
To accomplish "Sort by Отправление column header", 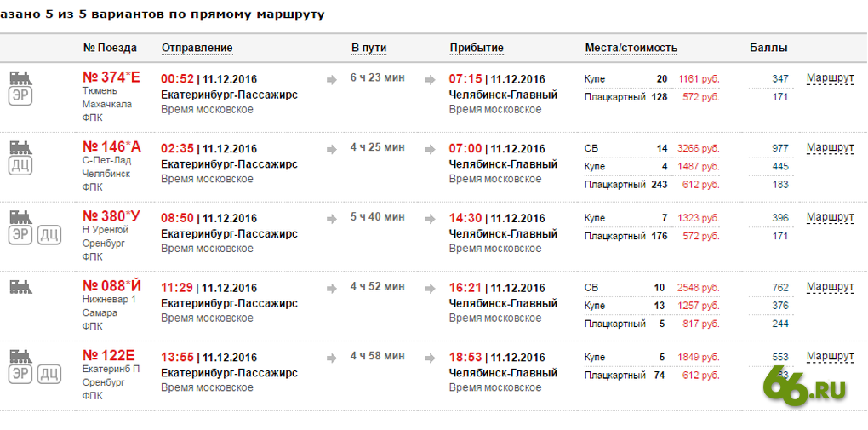I will (197, 49).
